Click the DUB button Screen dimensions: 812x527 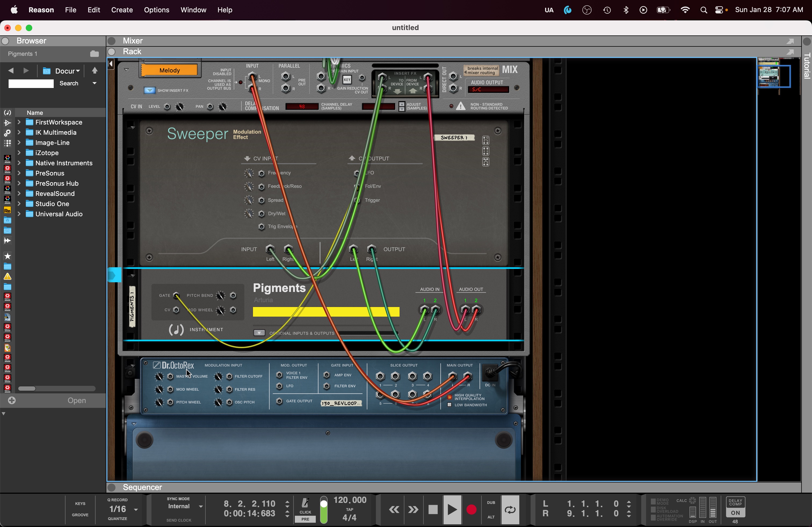click(491, 503)
